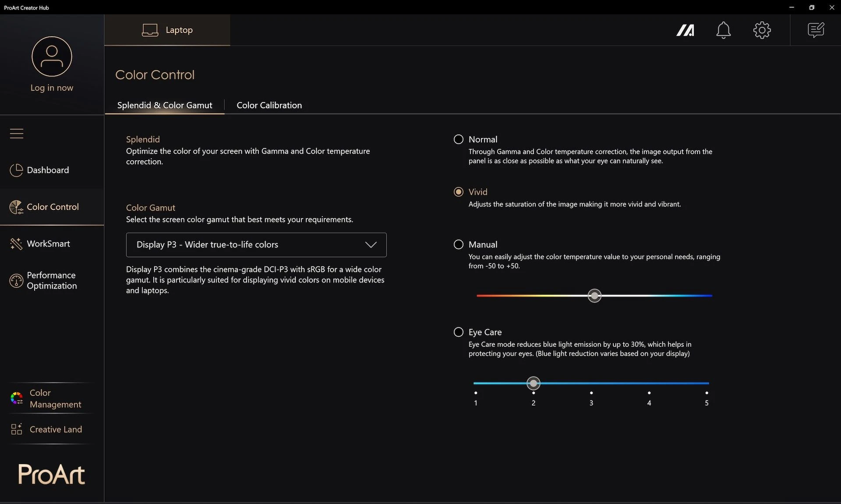Click the user profile avatar icon

(52, 56)
